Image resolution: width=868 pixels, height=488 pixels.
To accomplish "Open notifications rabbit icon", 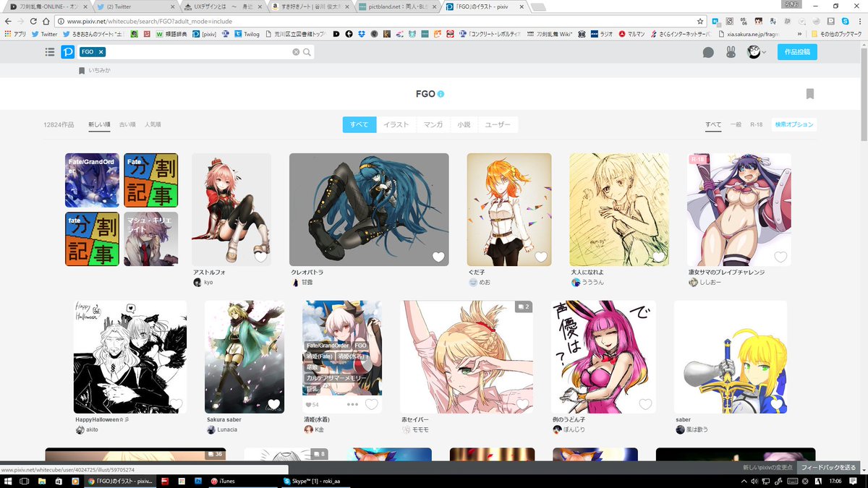I will [x=731, y=52].
